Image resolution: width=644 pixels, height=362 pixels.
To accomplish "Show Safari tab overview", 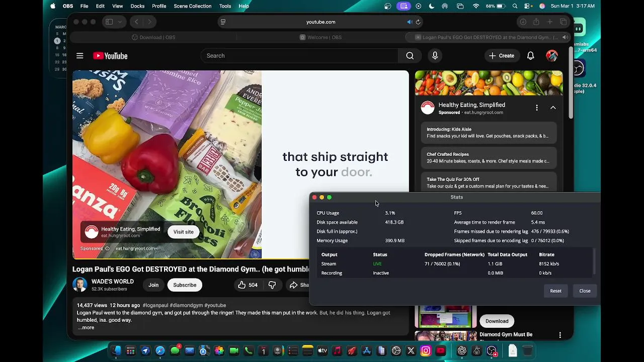I will pos(563,22).
